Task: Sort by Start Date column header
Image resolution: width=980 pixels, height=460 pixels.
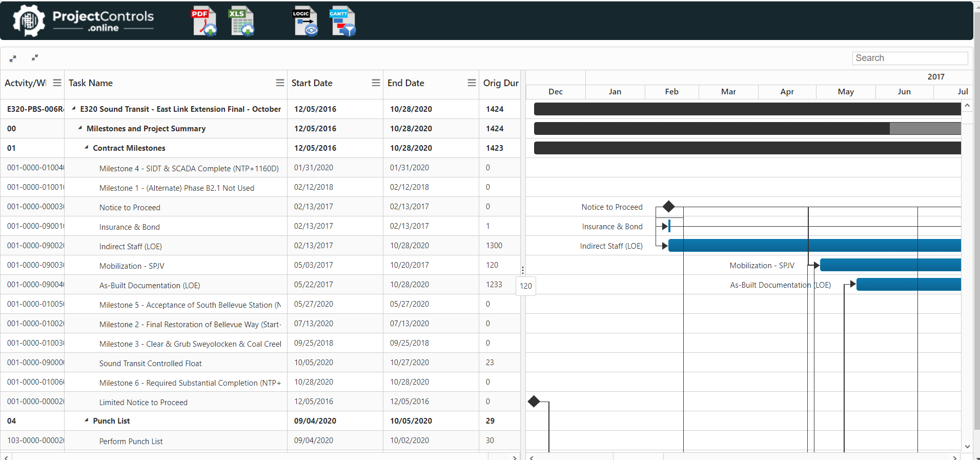Action: tap(312, 83)
